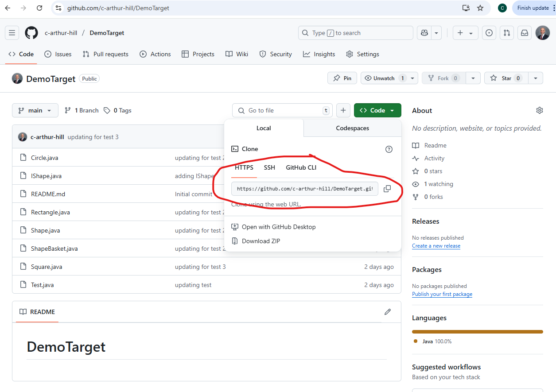Click the c-arthur-hill commit author avatar
This screenshot has height=392, width=556.
coord(23,137)
